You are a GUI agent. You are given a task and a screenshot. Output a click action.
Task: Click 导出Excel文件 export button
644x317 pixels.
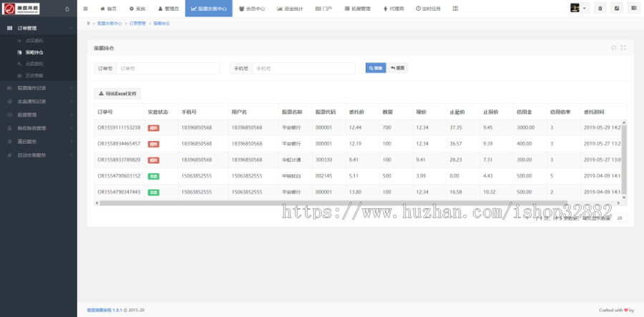coord(117,94)
